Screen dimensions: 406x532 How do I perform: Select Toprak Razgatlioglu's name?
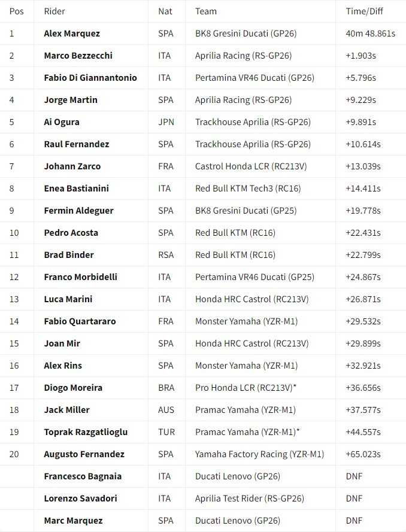pyautogui.click(x=86, y=432)
